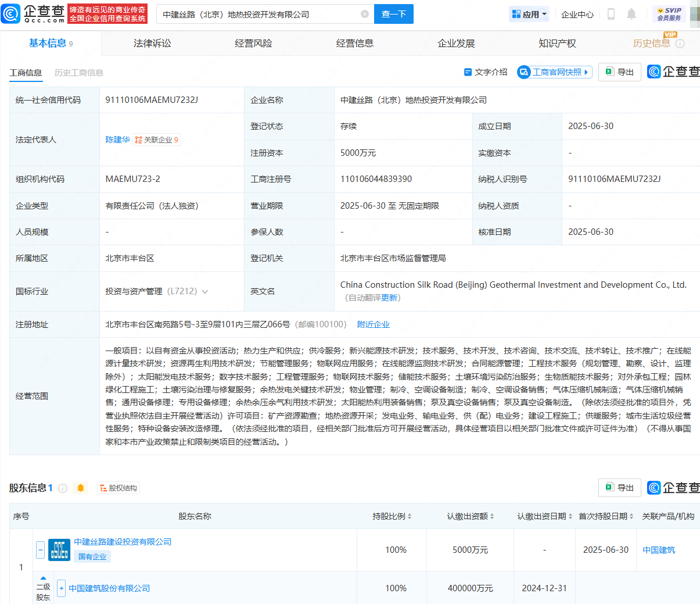700x604 pixels.
Task: Click registered capital 5000万元 value
Action: click(x=358, y=153)
